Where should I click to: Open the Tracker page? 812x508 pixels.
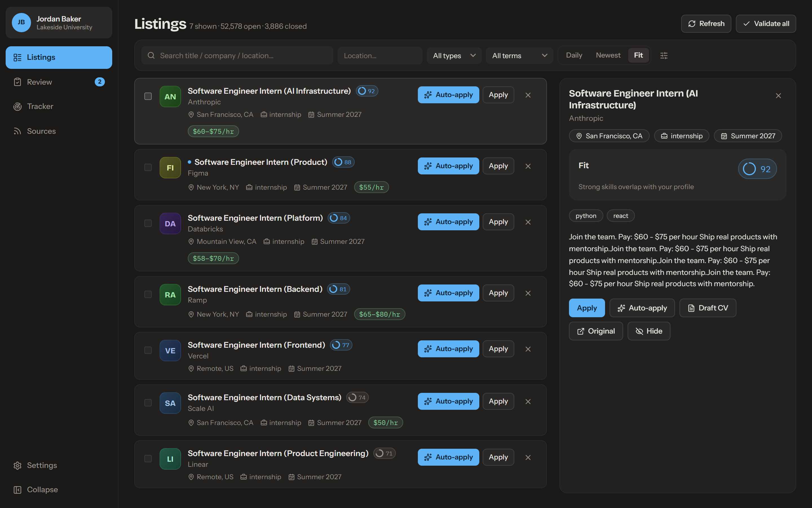59,106
